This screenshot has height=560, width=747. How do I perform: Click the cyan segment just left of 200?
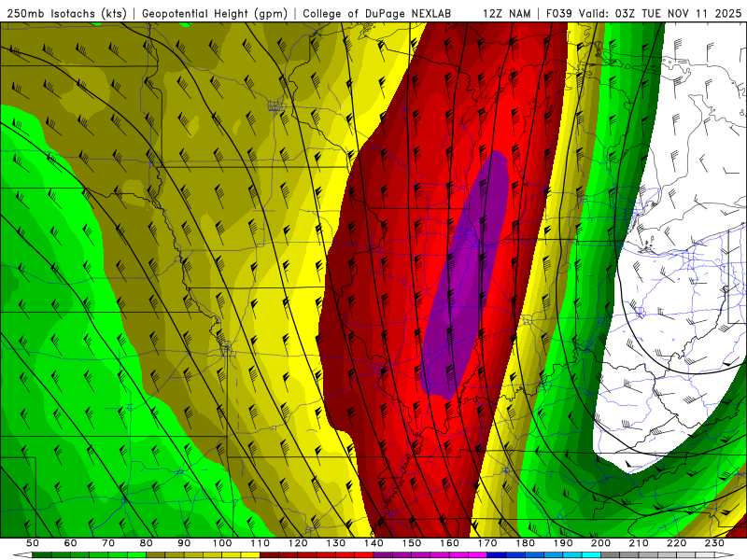pos(591,555)
